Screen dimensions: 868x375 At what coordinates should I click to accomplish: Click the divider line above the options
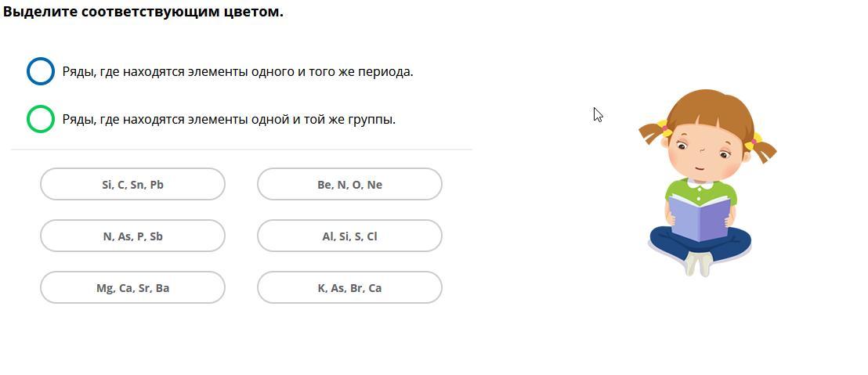pos(241,149)
